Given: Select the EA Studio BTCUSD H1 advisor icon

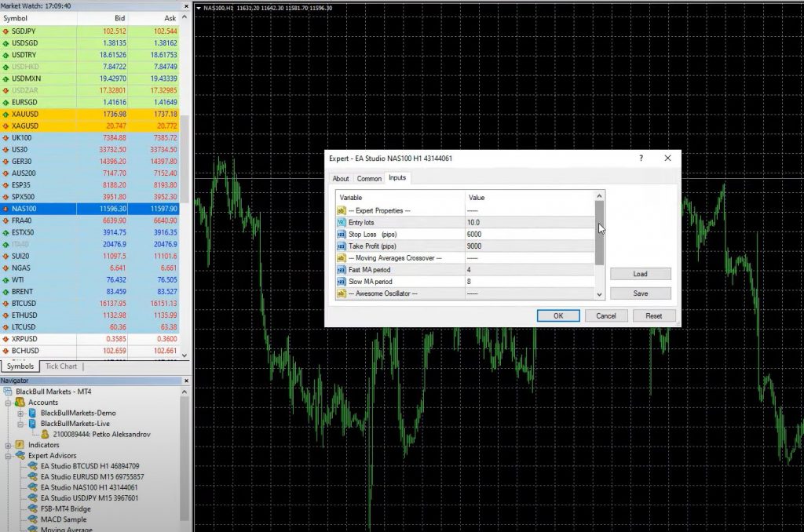Looking at the screenshot, I should (32, 466).
